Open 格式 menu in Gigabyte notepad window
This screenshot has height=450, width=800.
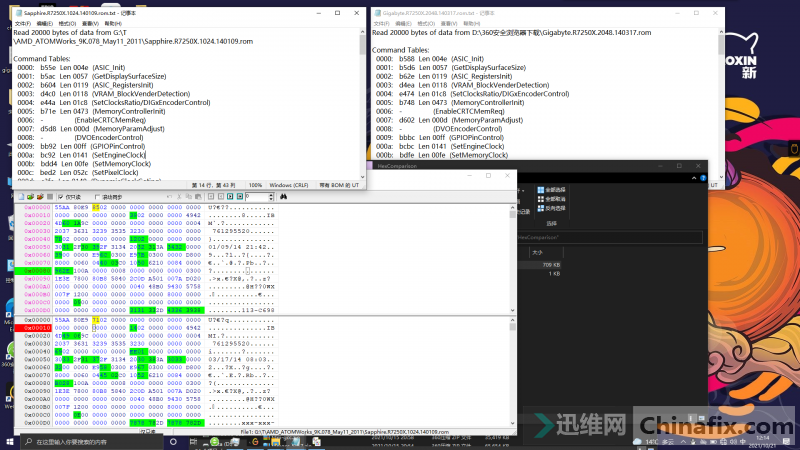point(424,22)
